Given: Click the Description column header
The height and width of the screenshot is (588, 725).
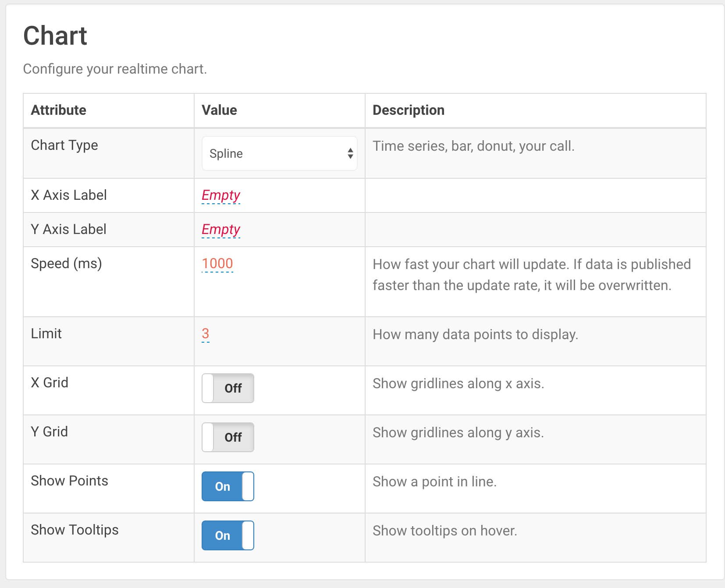Looking at the screenshot, I should point(408,110).
